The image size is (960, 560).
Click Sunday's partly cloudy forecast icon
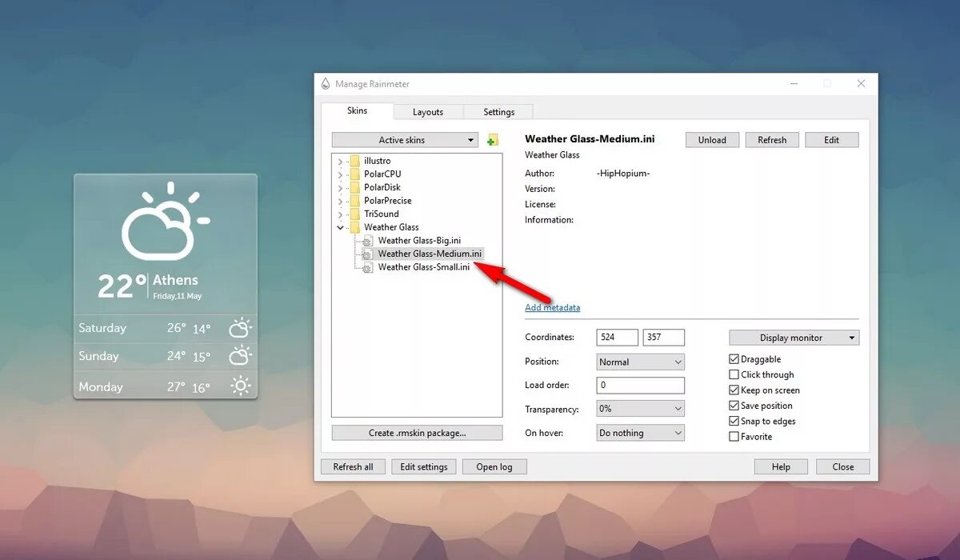240,357
